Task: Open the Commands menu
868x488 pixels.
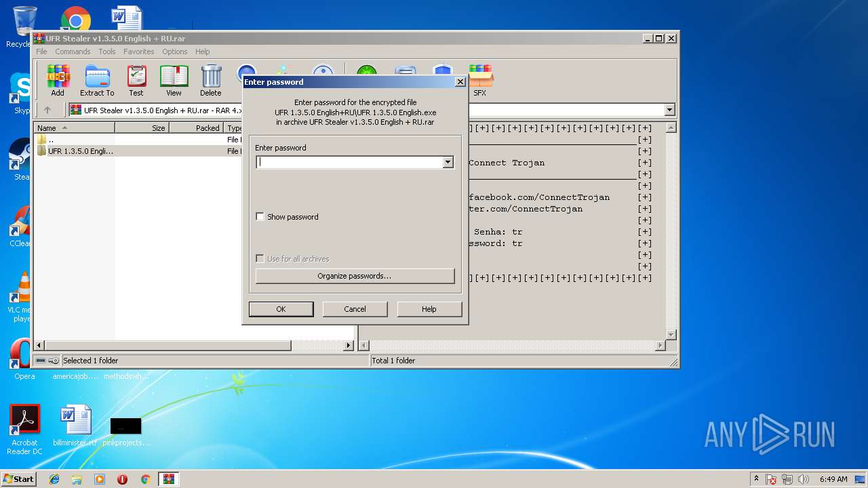Action: pyautogui.click(x=73, y=52)
